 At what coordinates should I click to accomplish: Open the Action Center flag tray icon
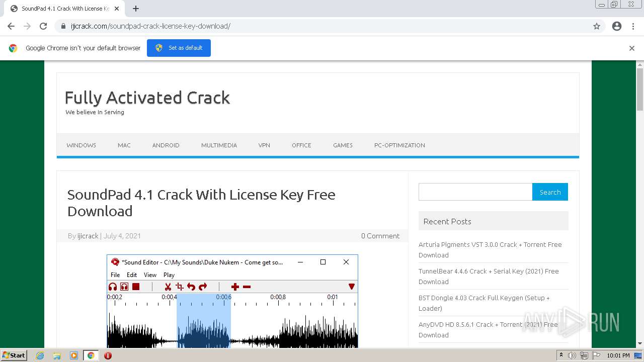tap(596, 355)
